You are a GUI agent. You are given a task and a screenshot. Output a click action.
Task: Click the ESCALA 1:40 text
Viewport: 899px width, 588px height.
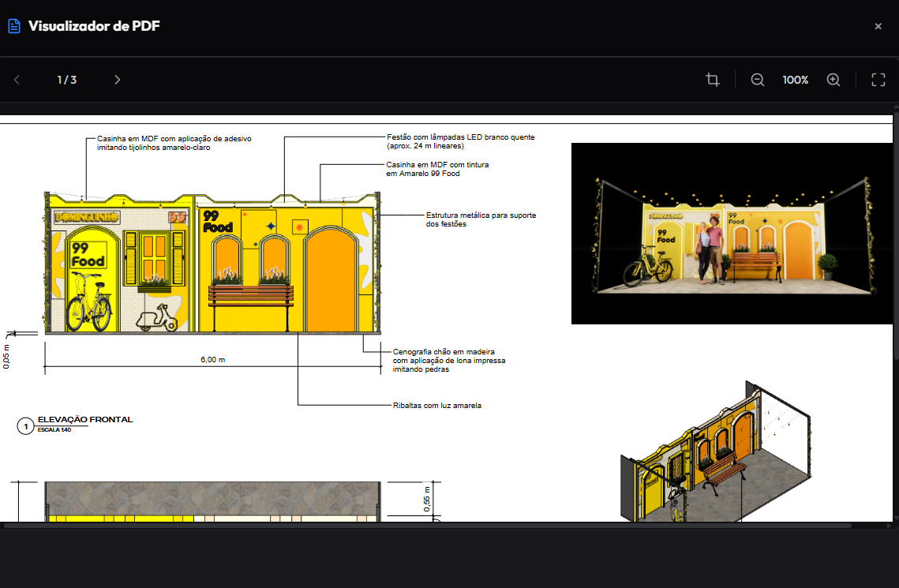point(54,430)
